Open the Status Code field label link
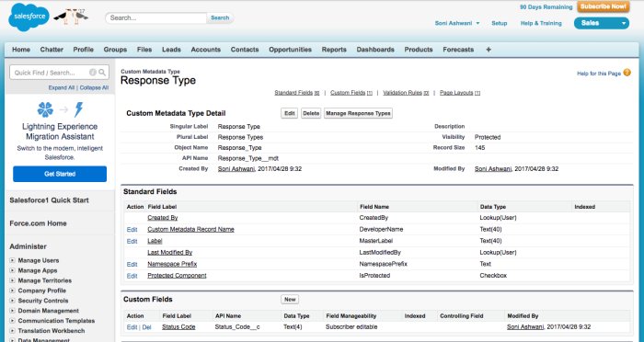This screenshot has width=644, height=342. coord(178,327)
